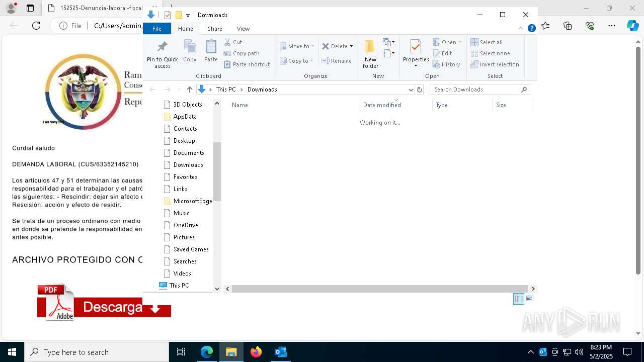Open file History from the ribbon
Image resolution: width=644 pixels, height=362 pixels.
[x=446, y=64]
